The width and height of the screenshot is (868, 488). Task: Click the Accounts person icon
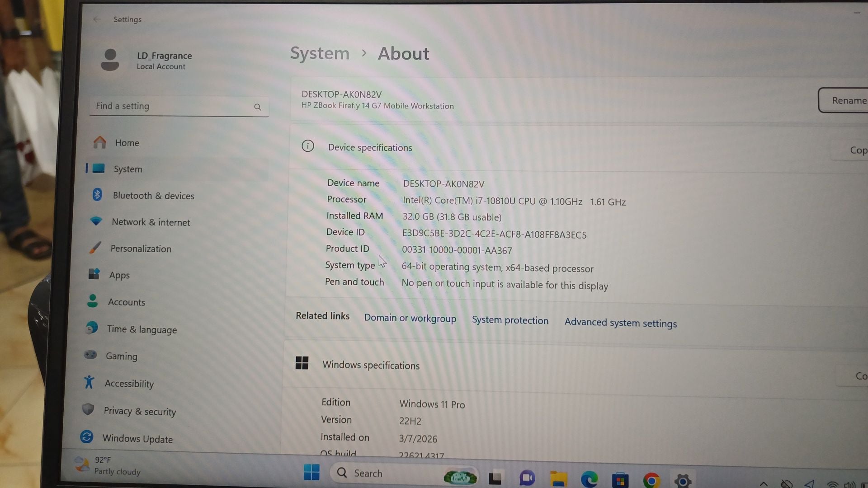click(x=92, y=301)
